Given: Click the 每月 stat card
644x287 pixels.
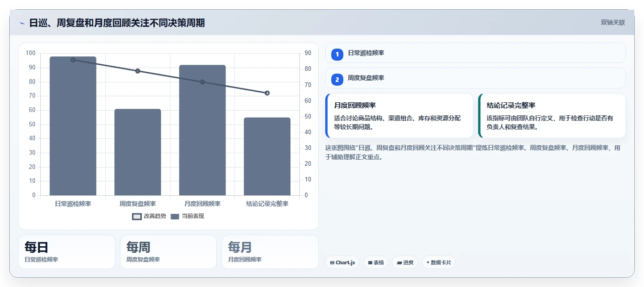Looking at the screenshot, I should pos(270,252).
